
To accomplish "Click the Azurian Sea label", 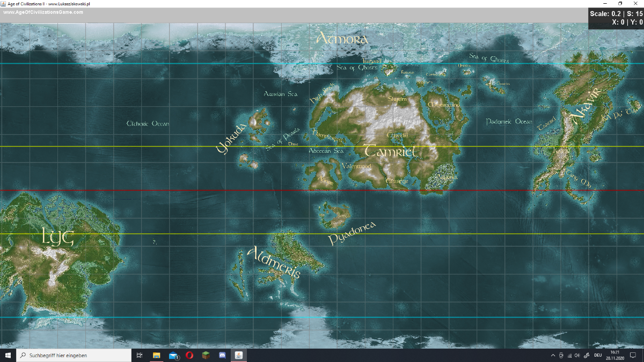I will coord(280,94).
